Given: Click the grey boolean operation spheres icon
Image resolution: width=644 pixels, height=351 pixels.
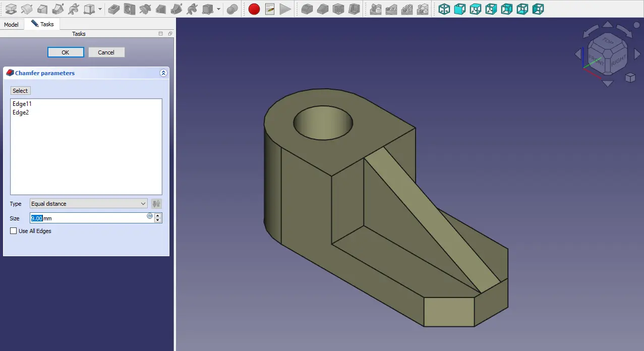Looking at the screenshot, I should [x=232, y=9].
